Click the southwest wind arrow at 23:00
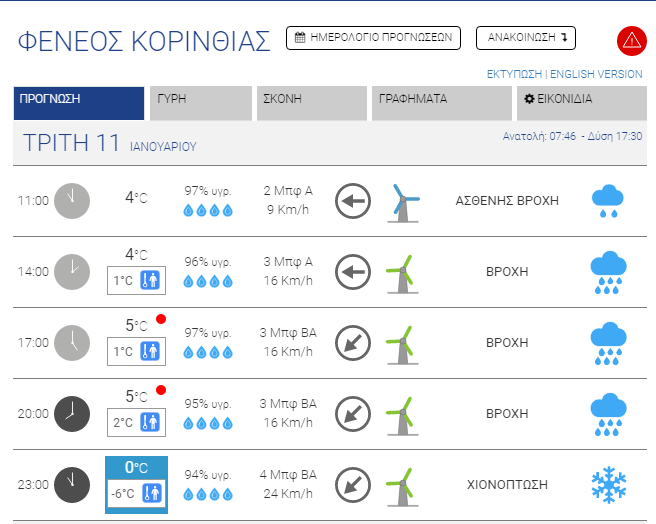 coord(352,484)
